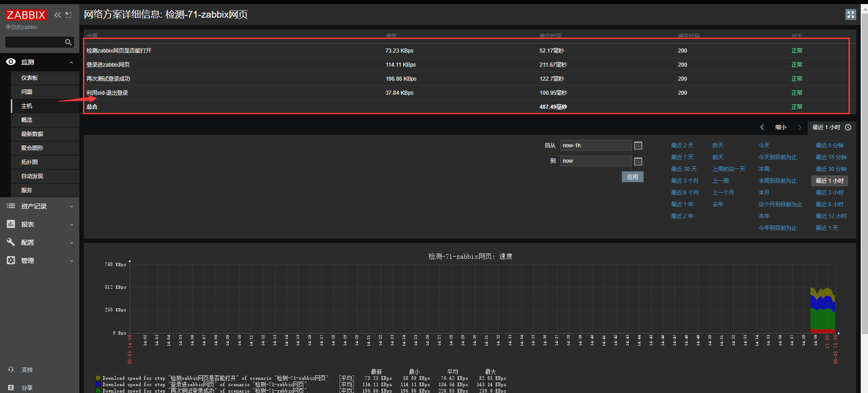Viewport: 868px width, 393px height.
Task: Select 这个月到目前为止 time range
Action: (x=780, y=204)
